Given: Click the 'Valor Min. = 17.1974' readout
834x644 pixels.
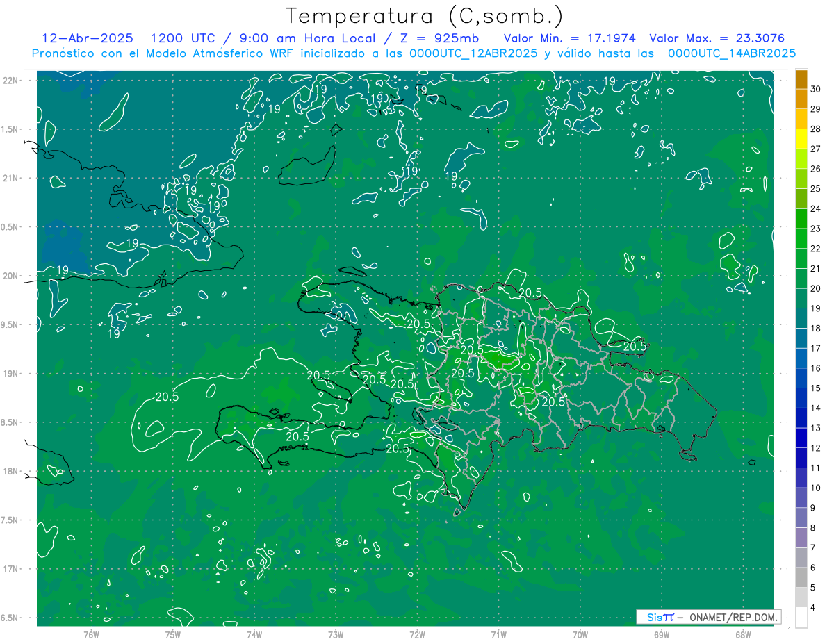Looking at the screenshot, I should (569, 38).
